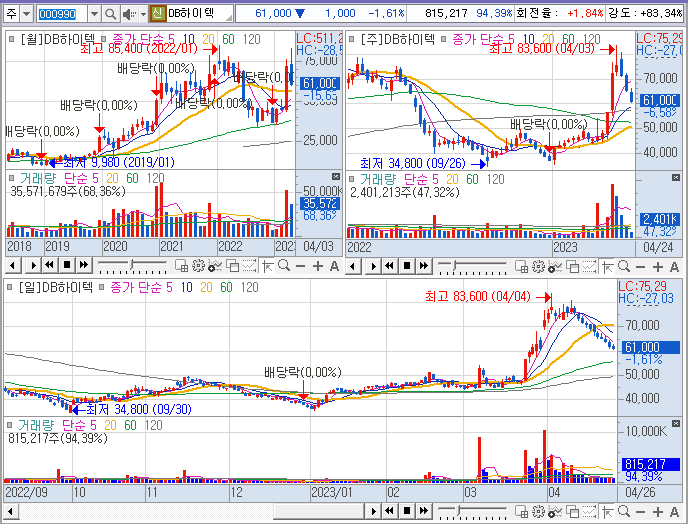Open the 주 market type dropdown arrow
Screen dimensions: 688x524
[x=27, y=14]
